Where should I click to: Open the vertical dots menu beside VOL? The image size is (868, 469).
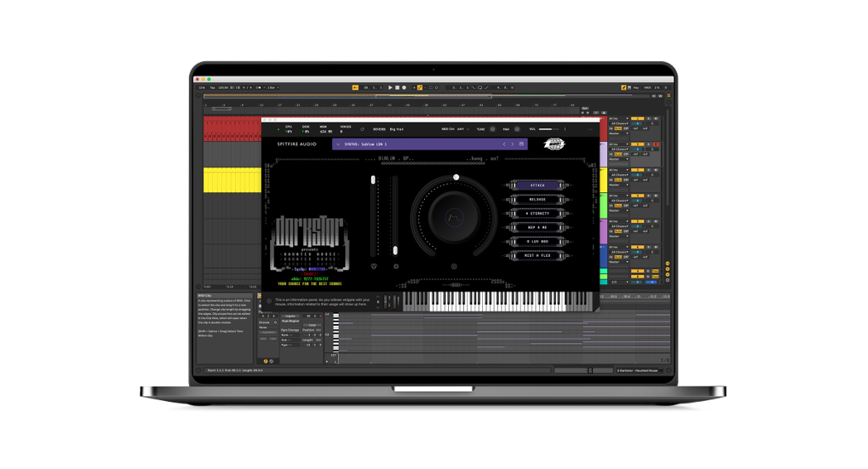pyautogui.click(x=565, y=129)
